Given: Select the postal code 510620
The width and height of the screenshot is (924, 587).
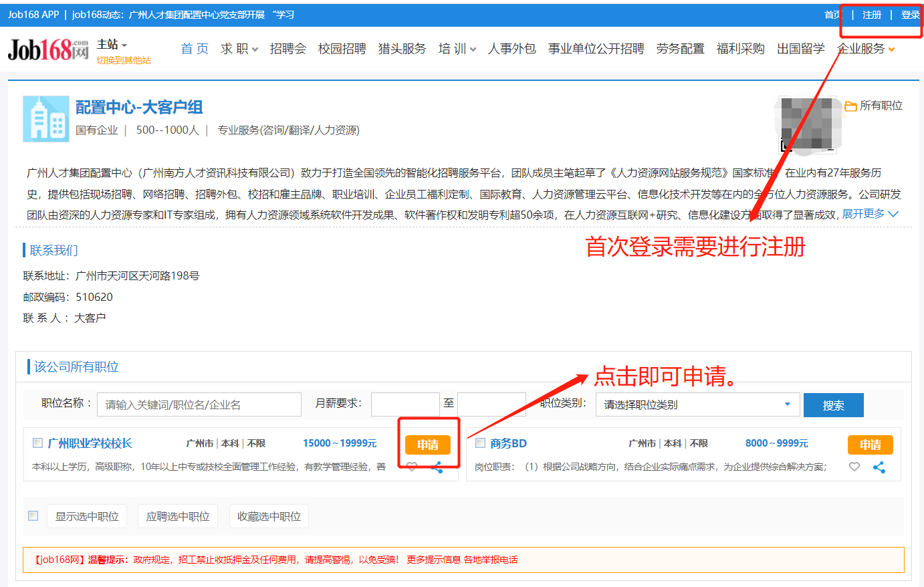Looking at the screenshot, I should point(94,297).
